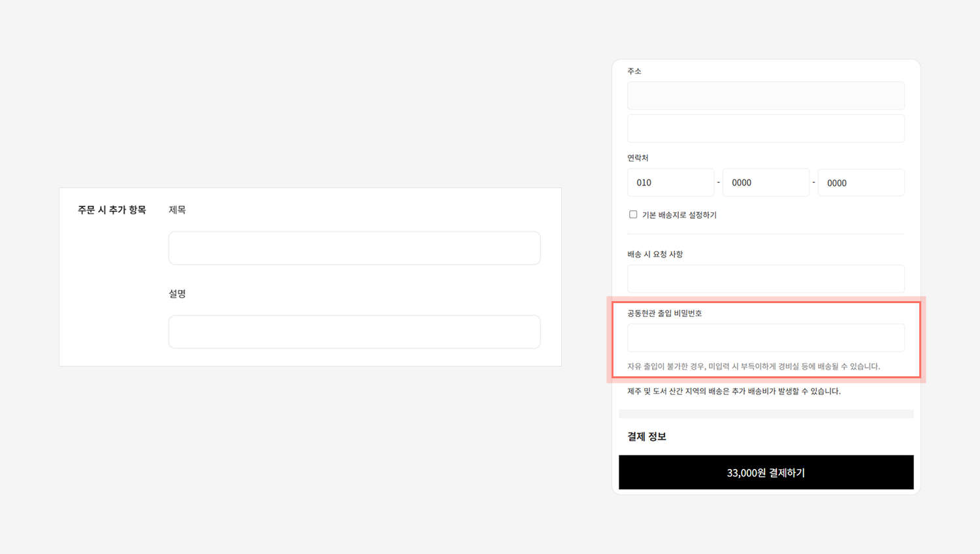980x554 pixels.
Task: Check the 기본 배송지로 설정하기 checkbox
Action: click(633, 214)
